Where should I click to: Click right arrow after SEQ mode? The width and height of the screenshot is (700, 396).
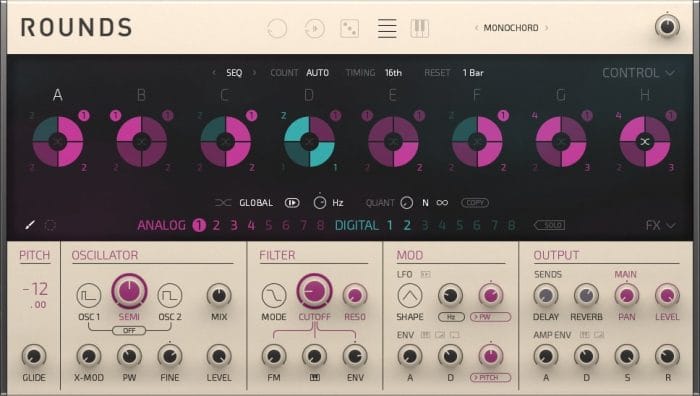(x=254, y=73)
